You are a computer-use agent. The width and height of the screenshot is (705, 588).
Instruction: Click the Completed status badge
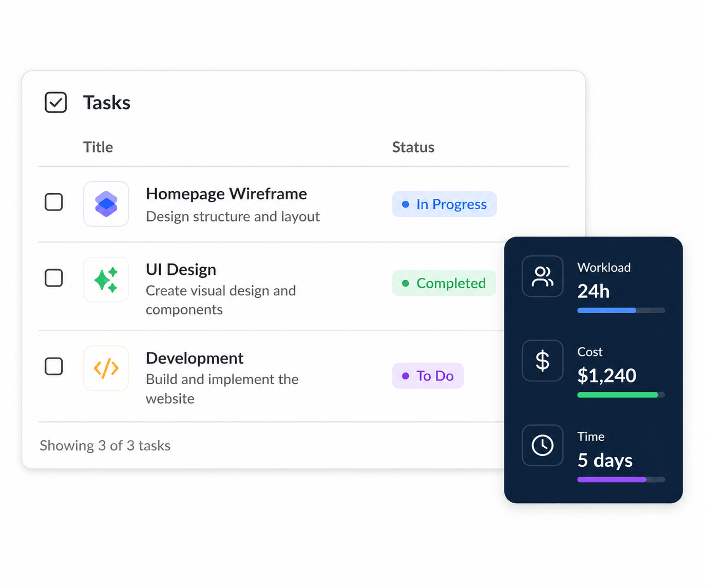pos(444,283)
